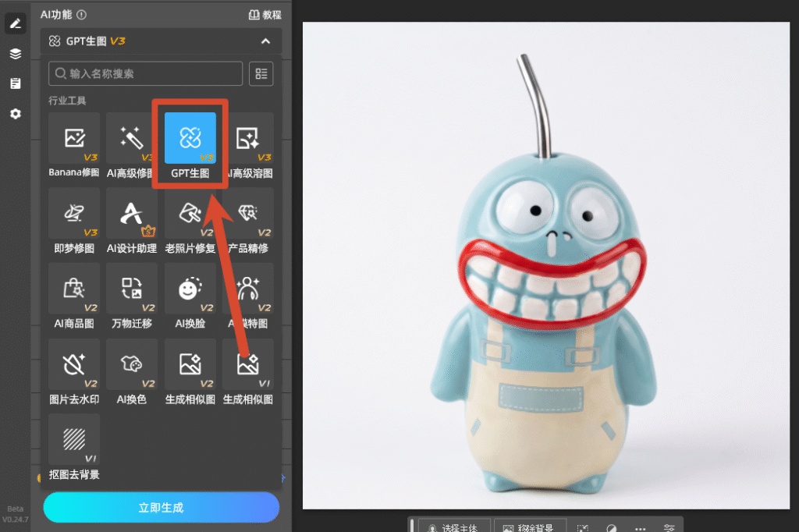Open settings gear in left sidebar

coord(16,114)
